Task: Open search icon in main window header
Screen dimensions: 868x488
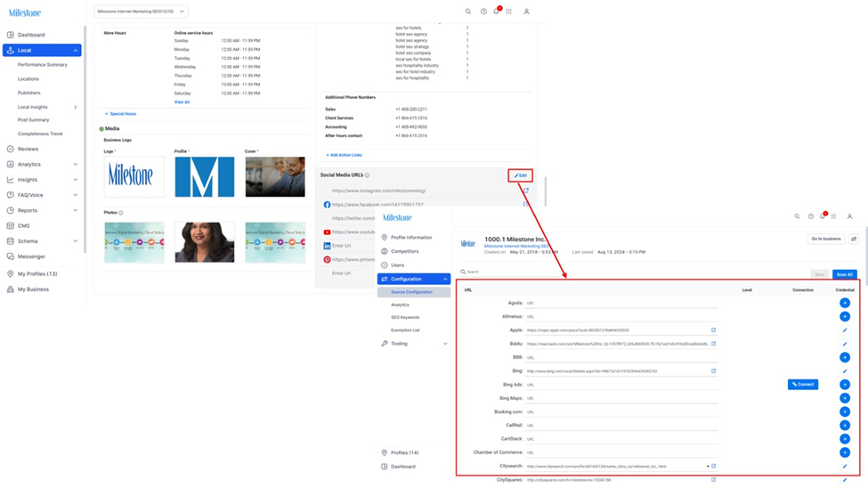Action: (x=467, y=11)
